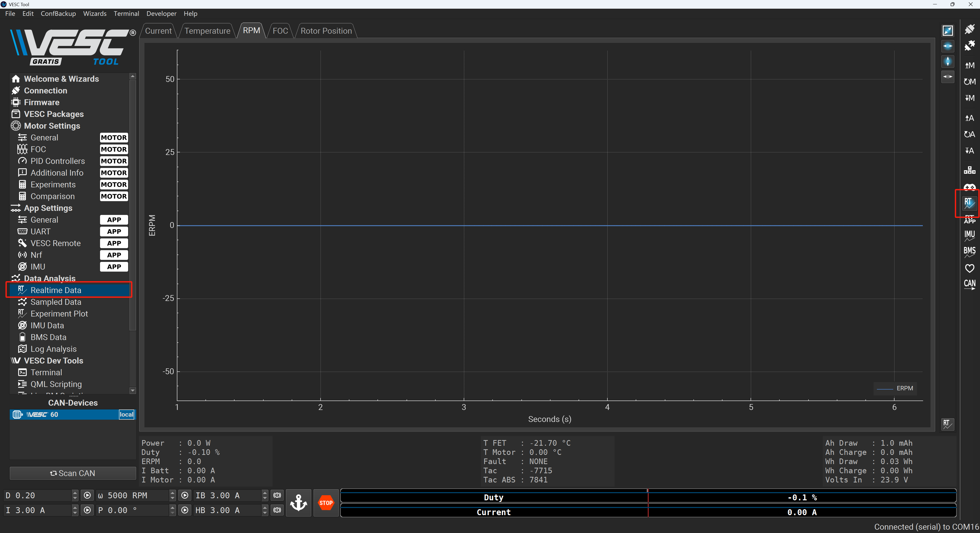Run duty cycle D 0.20 play button
Image resolution: width=980 pixels, height=533 pixels.
tap(87, 495)
